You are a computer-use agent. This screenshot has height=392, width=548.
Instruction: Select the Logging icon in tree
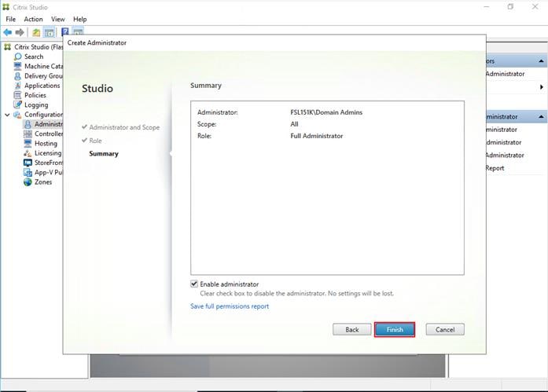point(17,104)
